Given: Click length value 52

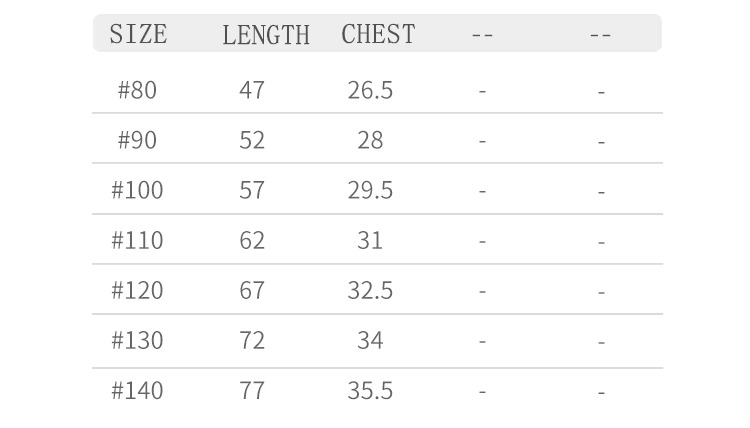Looking at the screenshot, I should (252, 140).
